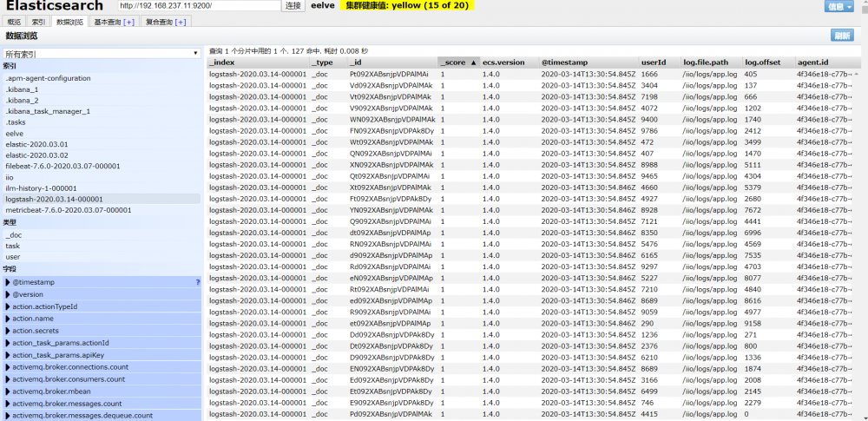The width and height of the screenshot is (868, 421).
Task: Open the 所有索引 index dropdown
Action: [102, 54]
